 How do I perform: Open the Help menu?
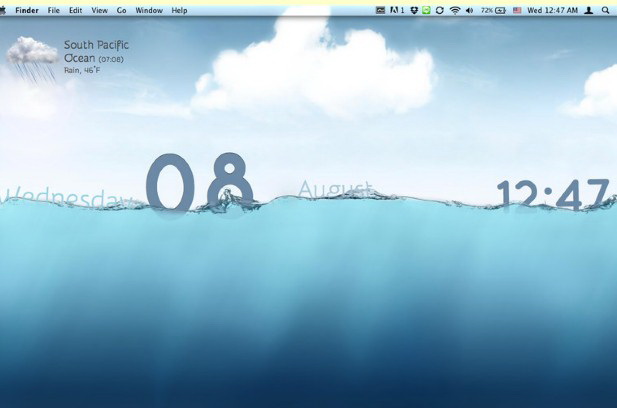(x=179, y=9)
